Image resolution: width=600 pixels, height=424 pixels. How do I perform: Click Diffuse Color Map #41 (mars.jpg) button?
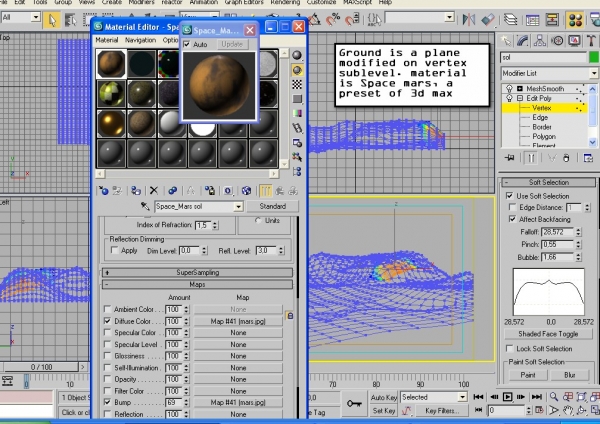coord(238,321)
